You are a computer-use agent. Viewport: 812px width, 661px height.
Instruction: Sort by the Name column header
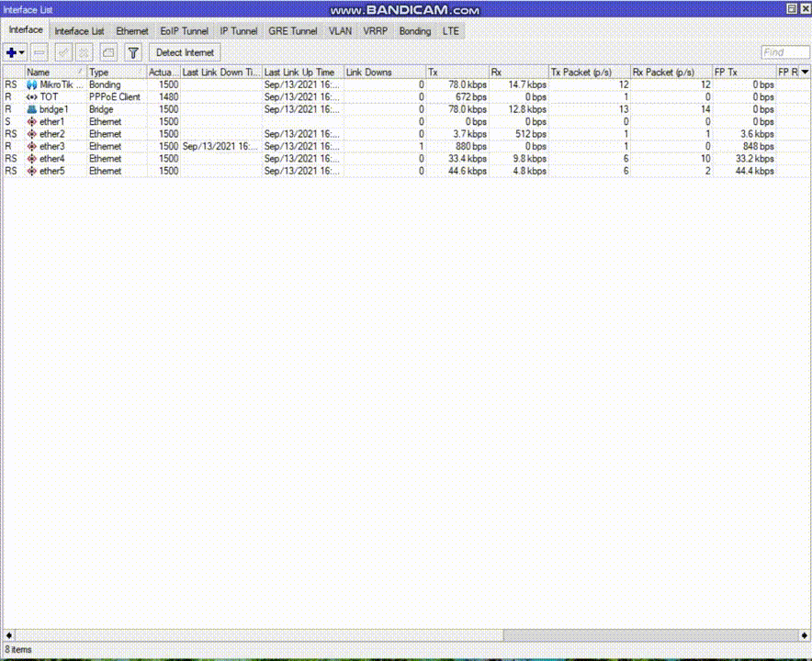55,72
